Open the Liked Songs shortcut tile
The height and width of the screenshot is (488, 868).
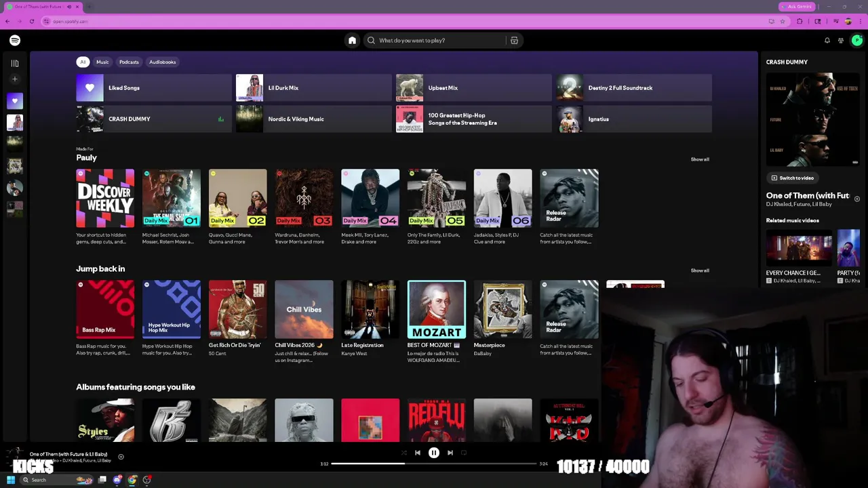coord(154,87)
